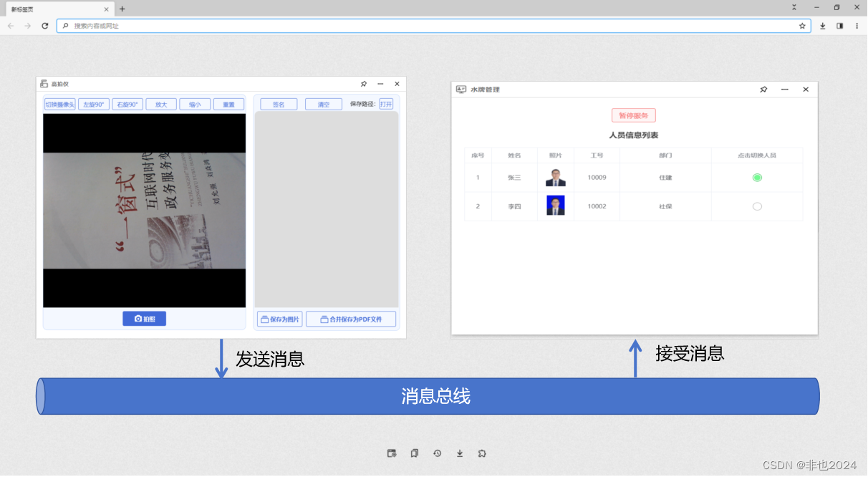Close the 新标签页 browser tab
Viewport: 868px width, 477px height.
pyautogui.click(x=107, y=9)
